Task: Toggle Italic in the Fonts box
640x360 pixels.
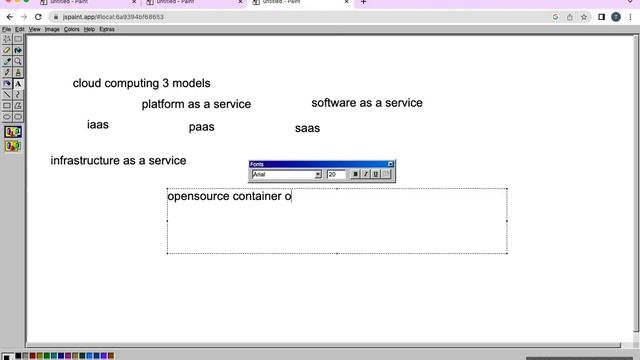Action: tap(366, 174)
